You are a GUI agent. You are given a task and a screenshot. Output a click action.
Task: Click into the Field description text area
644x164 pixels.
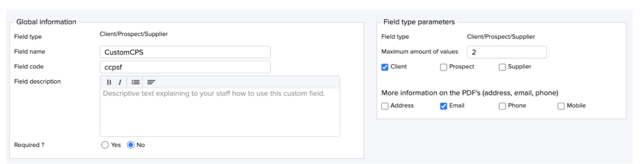click(220, 112)
